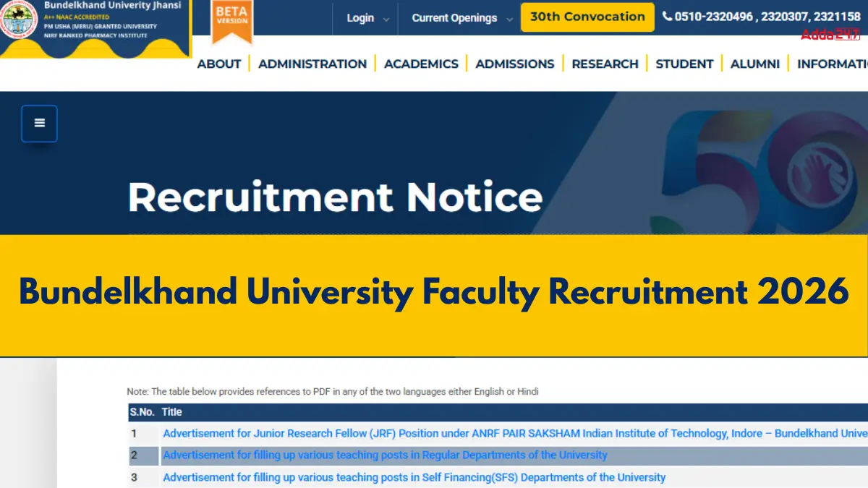Screen dimensions: 868x488
Task: Click the Adda247 logo
Action: [830, 34]
